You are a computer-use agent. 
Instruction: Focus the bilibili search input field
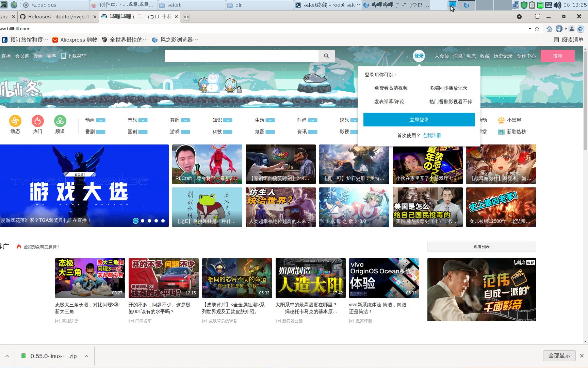pyautogui.click(x=242, y=56)
